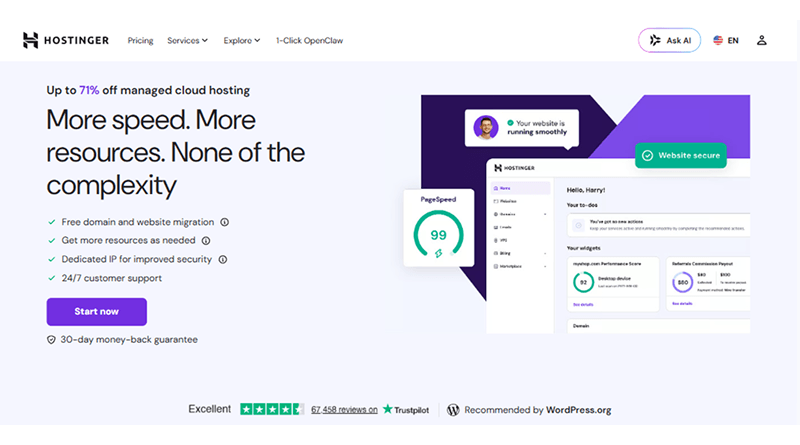Screen dimensions: 800x445
Task: Change language via the EN selector
Action: [726, 40]
